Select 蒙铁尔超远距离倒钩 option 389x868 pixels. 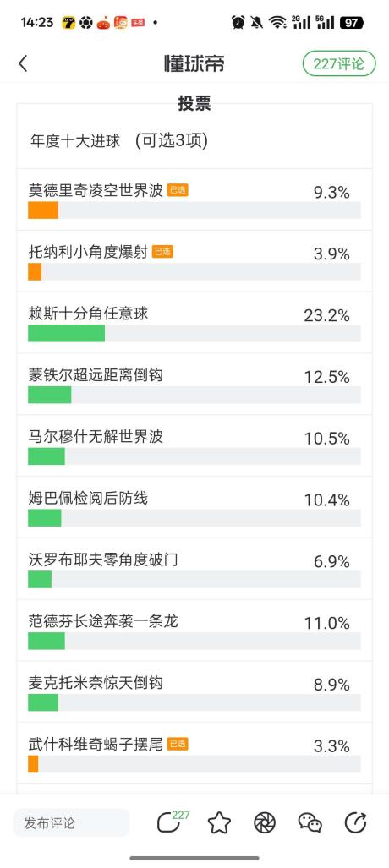pyautogui.click(x=194, y=385)
